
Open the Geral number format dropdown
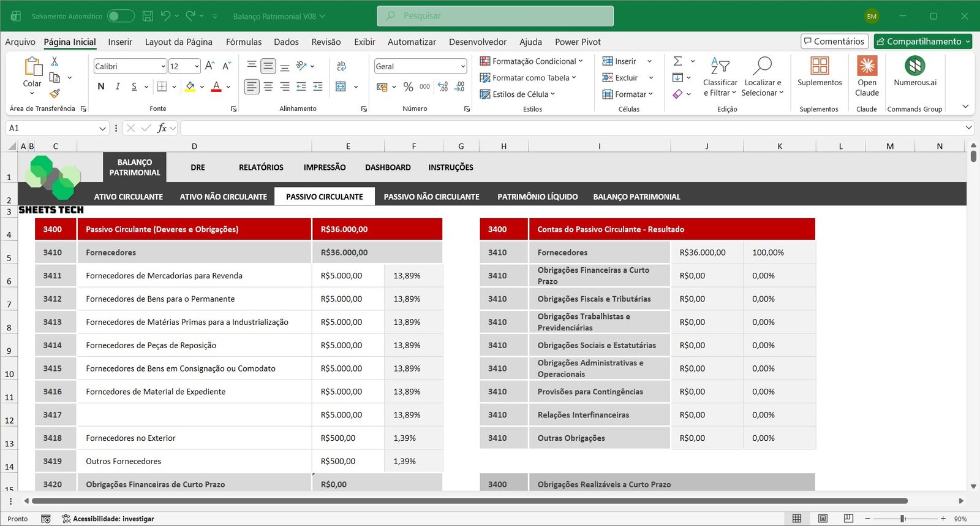click(x=462, y=66)
